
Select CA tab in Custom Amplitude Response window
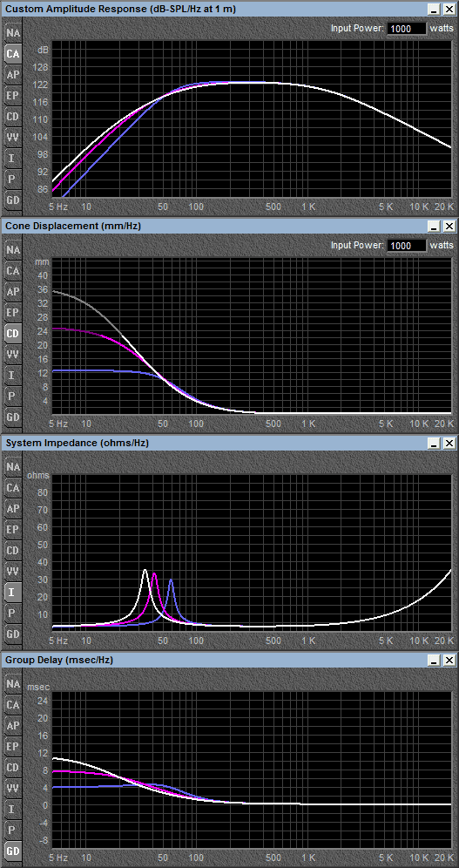(13, 54)
